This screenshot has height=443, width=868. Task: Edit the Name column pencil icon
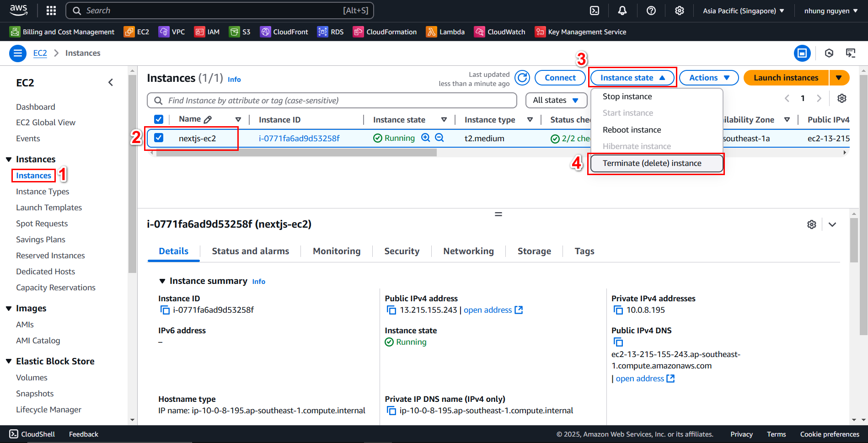click(208, 119)
